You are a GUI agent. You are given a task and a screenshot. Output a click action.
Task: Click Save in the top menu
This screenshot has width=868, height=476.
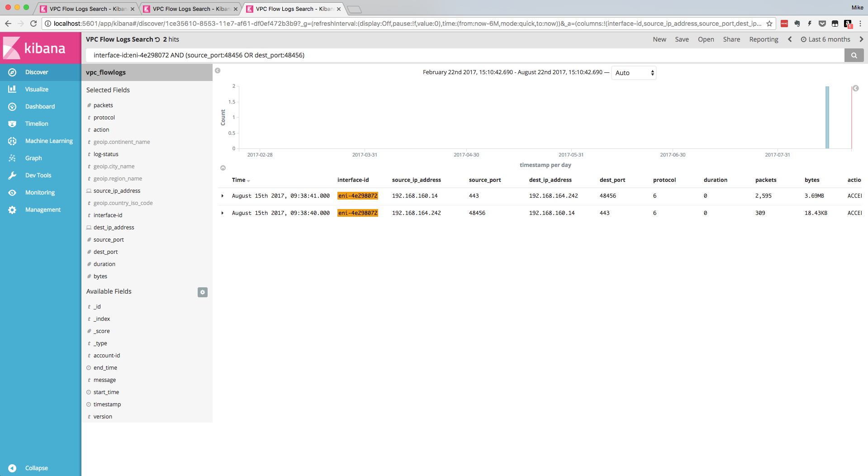[x=682, y=39]
